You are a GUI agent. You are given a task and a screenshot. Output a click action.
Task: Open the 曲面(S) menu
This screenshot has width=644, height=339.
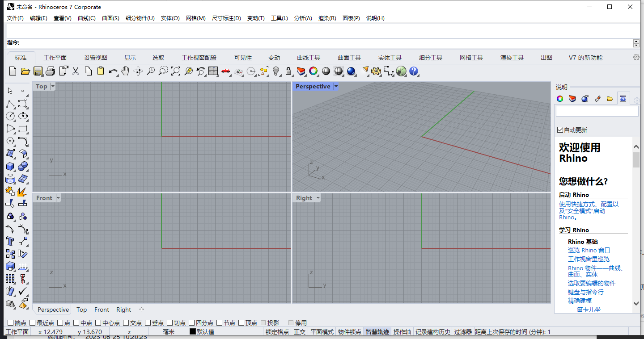coord(110,18)
